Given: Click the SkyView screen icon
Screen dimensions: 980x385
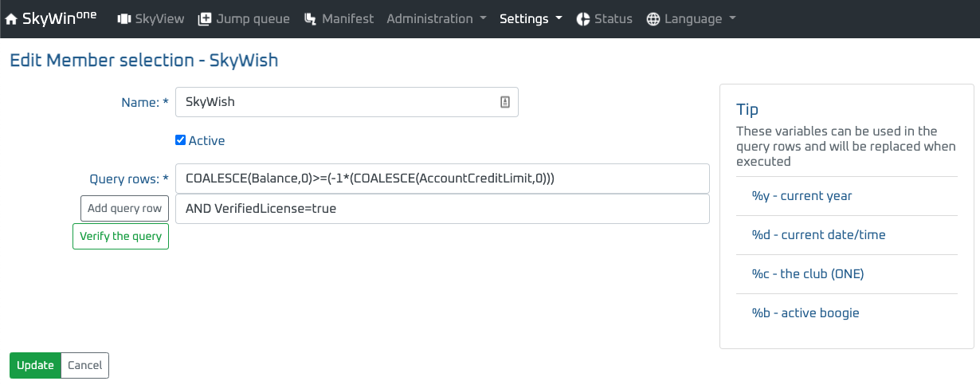Looking at the screenshot, I should [x=123, y=19].
